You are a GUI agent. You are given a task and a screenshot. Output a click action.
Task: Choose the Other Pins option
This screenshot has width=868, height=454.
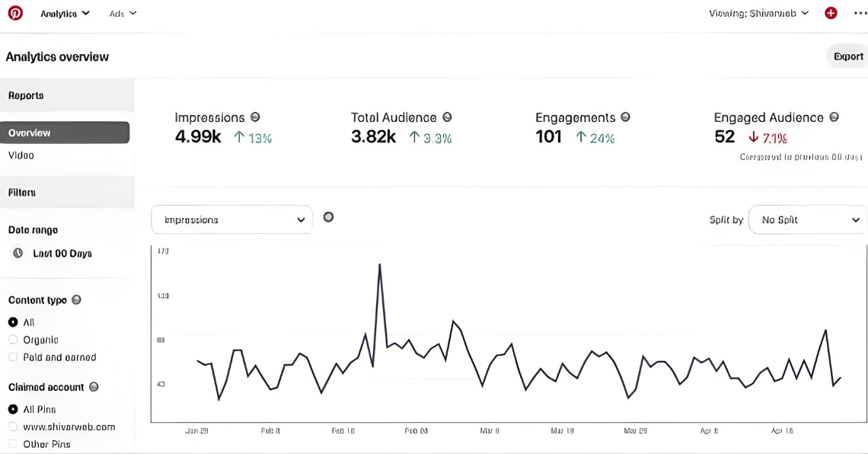tap(13, 444)
